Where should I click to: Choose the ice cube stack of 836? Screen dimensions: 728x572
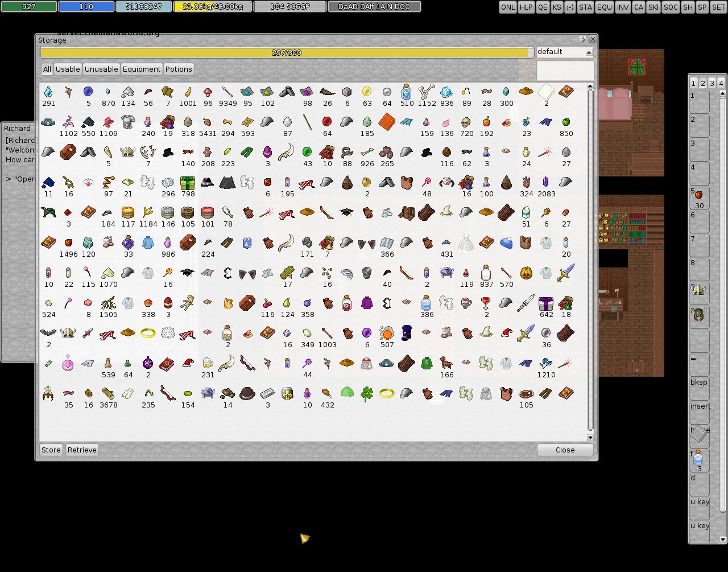pos(446,92)
